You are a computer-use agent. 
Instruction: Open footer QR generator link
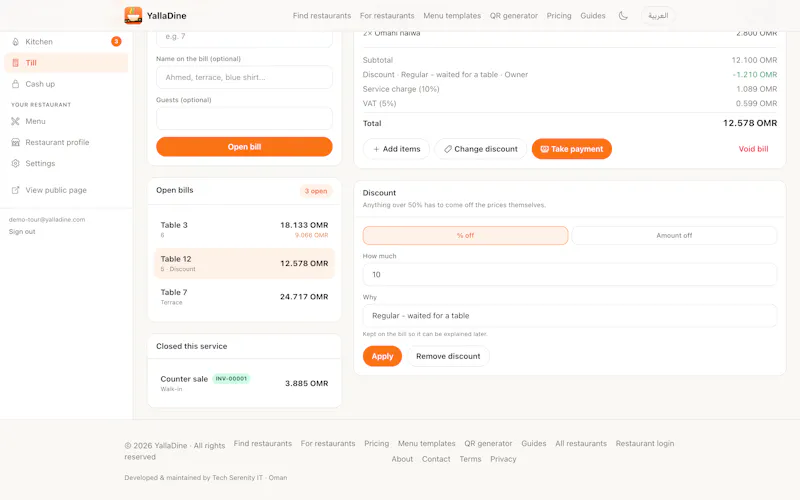pyautogui.click(x=488, y=443)
